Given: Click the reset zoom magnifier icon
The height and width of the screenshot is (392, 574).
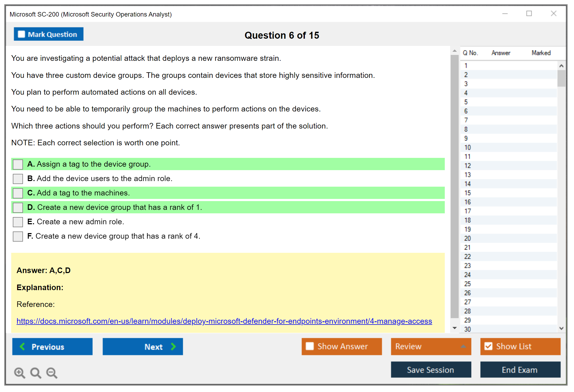Looking at the screenshot, I should 36,373.
